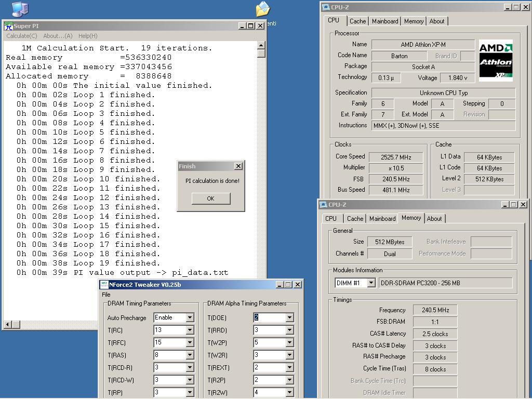Screen dimensions: 532x399
Task: Click the NForce2 Tweaker title bar icon
Action: pyautogui.click(x=104, y=285)
